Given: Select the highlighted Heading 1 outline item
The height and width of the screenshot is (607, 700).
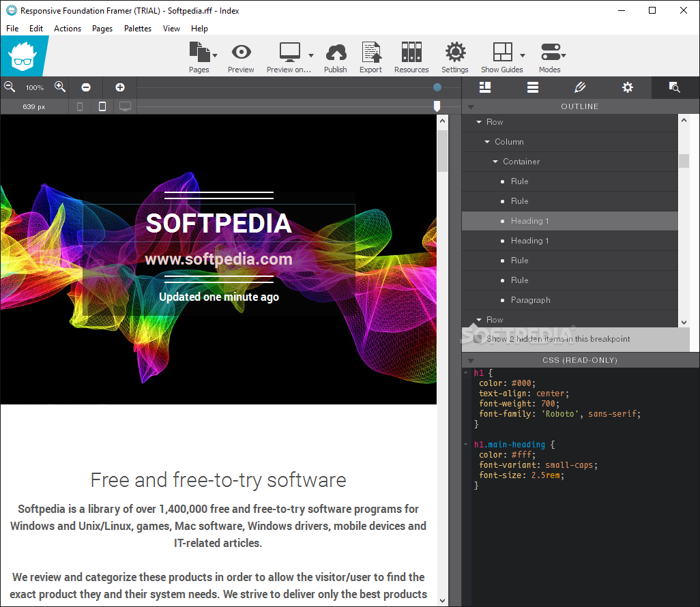Looking at the screenshot, I should 570,221.
